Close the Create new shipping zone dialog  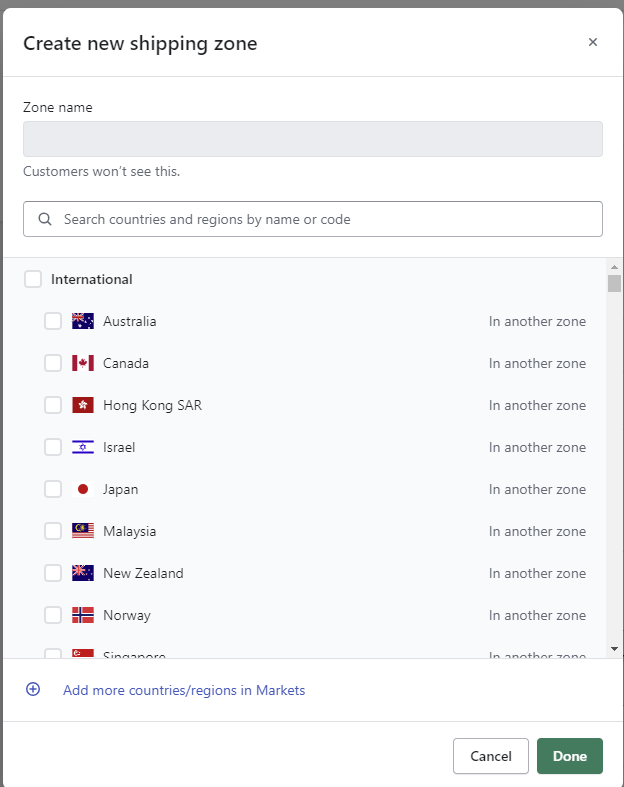593,42
